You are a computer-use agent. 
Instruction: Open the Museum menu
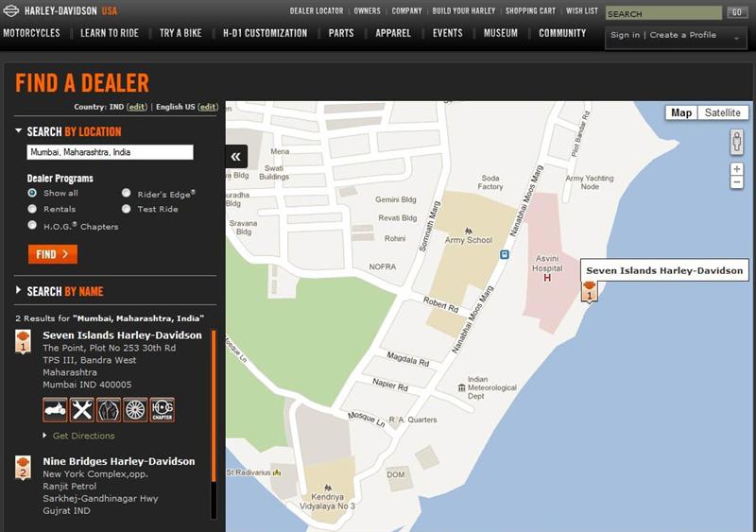point(501,33)
